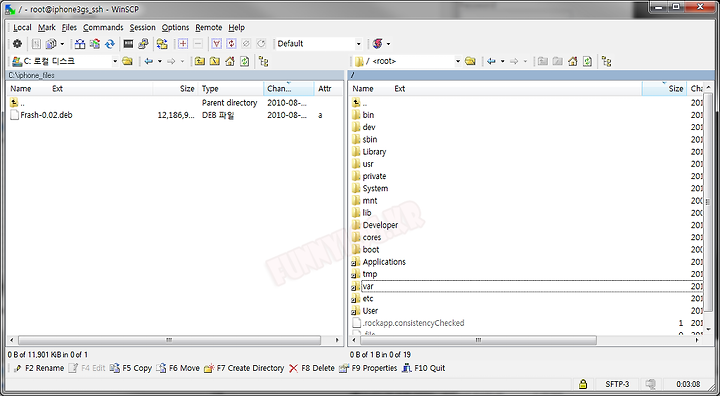Image resolution: width=720 pixels, height=396 pixels.
Task: Select the private folder in remote panel
Action: [x=374, y=176]
